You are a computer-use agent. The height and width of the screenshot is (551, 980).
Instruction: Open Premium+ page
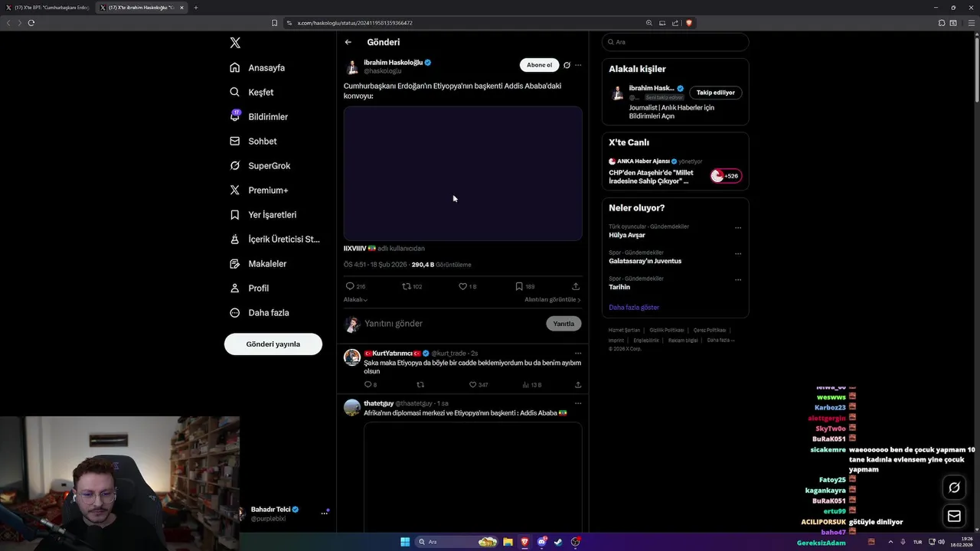tap(259, 191)
